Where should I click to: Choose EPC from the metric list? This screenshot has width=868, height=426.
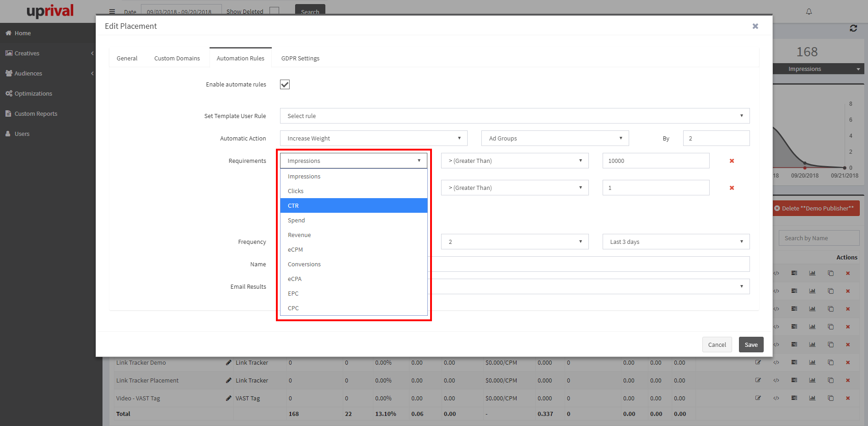coord(354,293)
